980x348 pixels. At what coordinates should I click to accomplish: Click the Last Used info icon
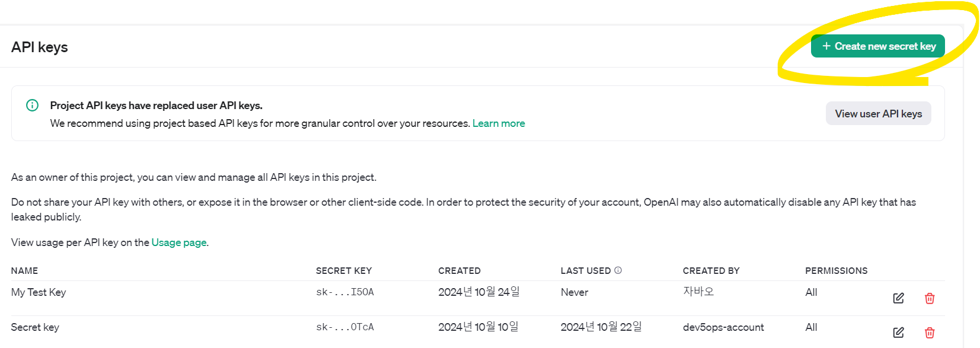(x=618, y=270)
